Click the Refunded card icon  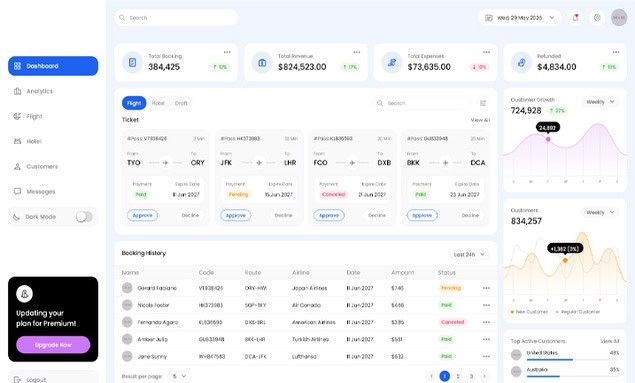(521, 63)
